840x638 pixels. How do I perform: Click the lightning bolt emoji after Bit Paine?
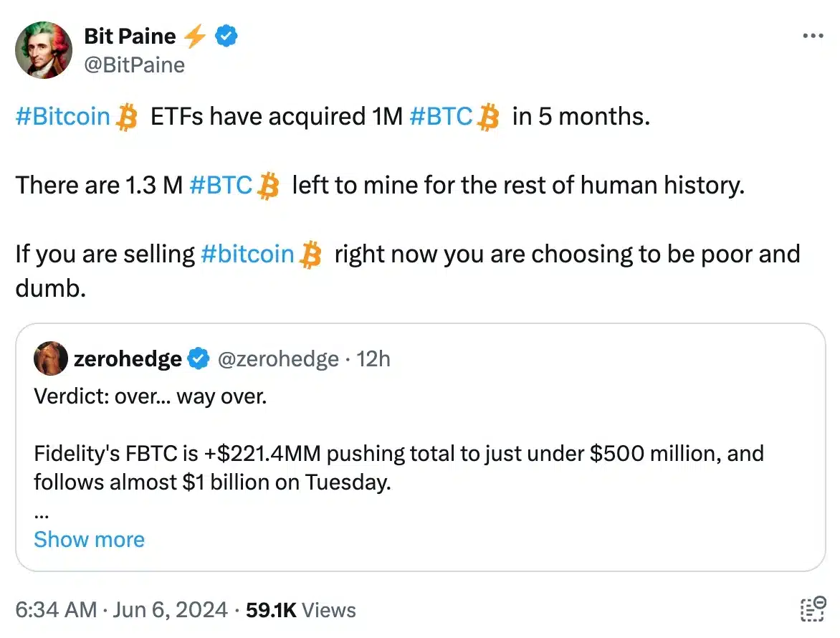[x=196, y=35]
